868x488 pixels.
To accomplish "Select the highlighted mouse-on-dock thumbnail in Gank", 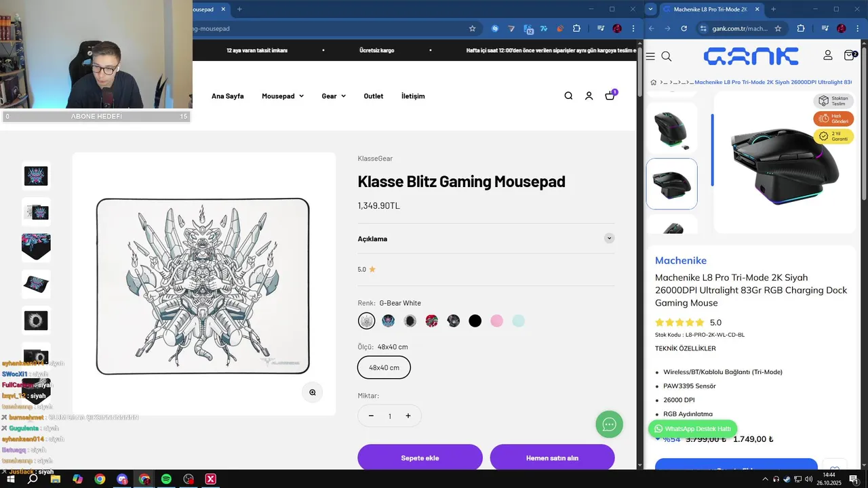I will click(671, 184).
